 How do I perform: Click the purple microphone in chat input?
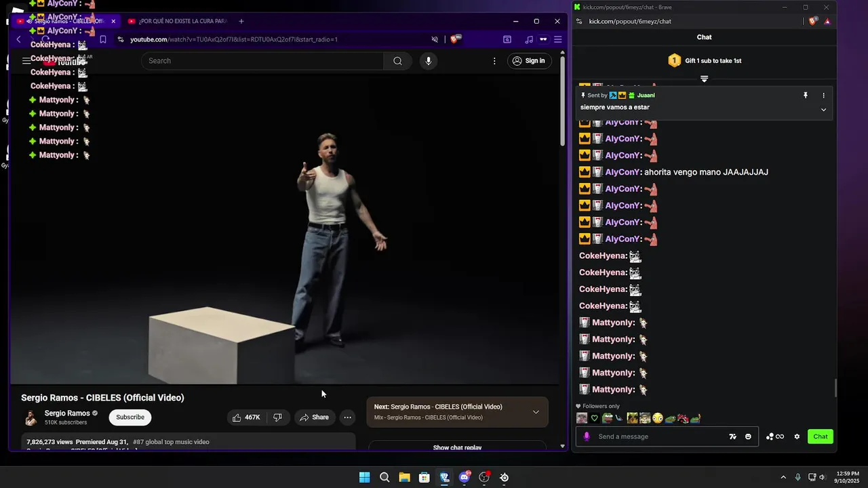tap(587, 436)
